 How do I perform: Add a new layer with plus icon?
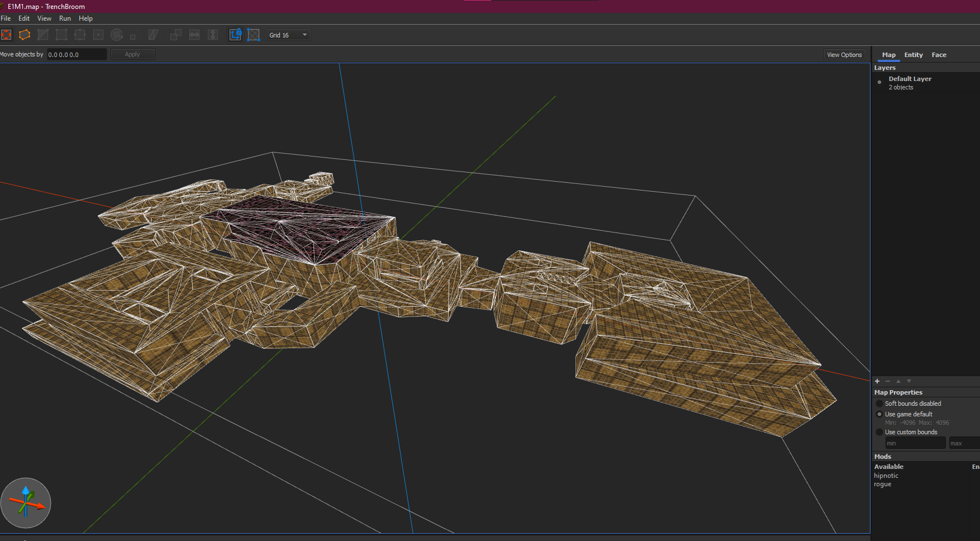point(877,381)
